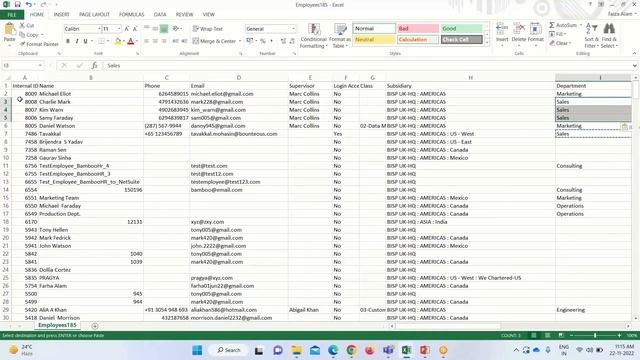Open Merge & Center dropdown arrow

[x=240, y=41]
